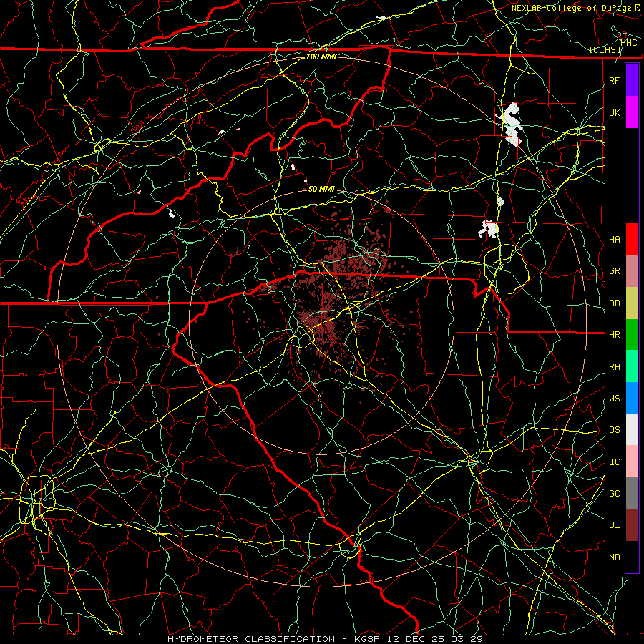This screenshot has height=644, width=644.
Task: Click the WS blue legend swatch
Action: pyautogui.click(x=632, y=398)
